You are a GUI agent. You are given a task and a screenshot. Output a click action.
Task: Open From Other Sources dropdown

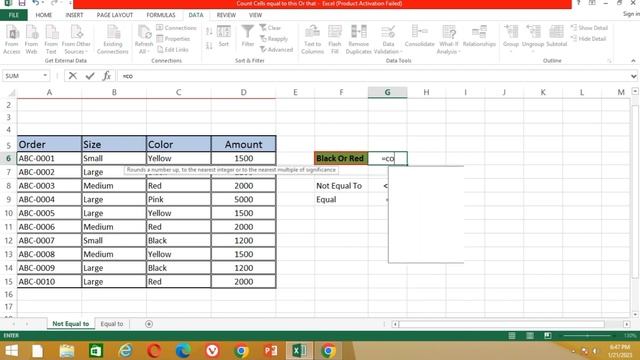click(x=76, y=39)
